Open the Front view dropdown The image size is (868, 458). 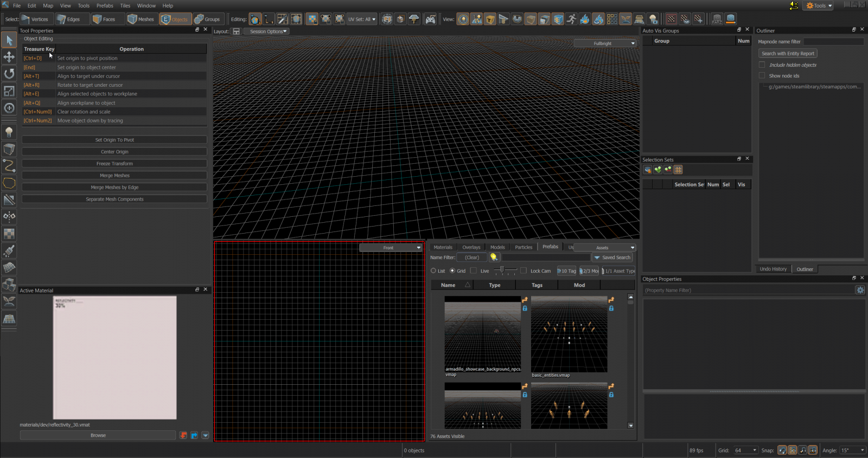pos(391,248)
